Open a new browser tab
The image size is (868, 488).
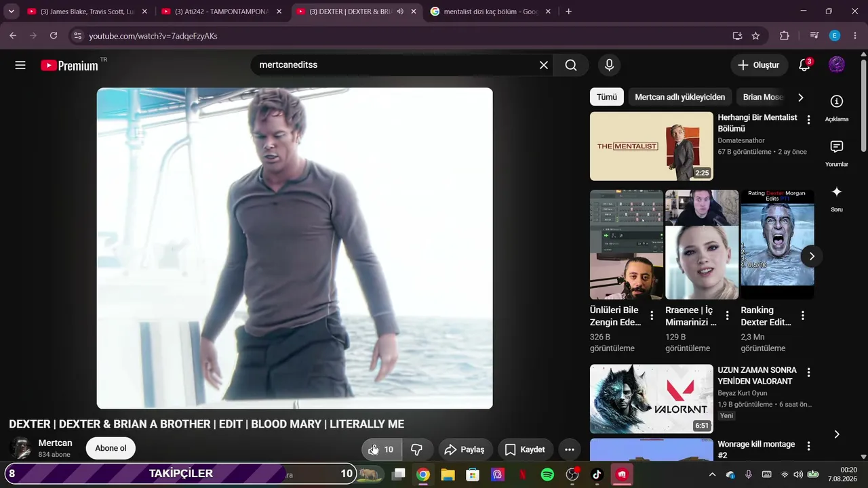coord(568,12)
